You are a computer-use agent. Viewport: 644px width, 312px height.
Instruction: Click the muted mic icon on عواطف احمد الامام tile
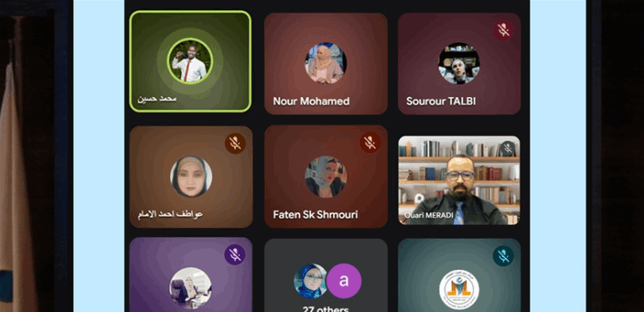coord(235,143)
